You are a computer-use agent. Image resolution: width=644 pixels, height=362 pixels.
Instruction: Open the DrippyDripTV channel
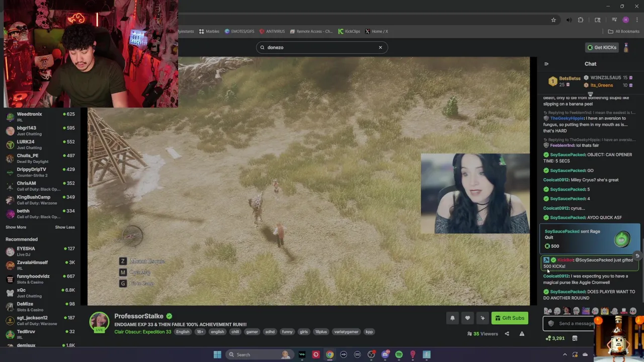tap(40, 172)
